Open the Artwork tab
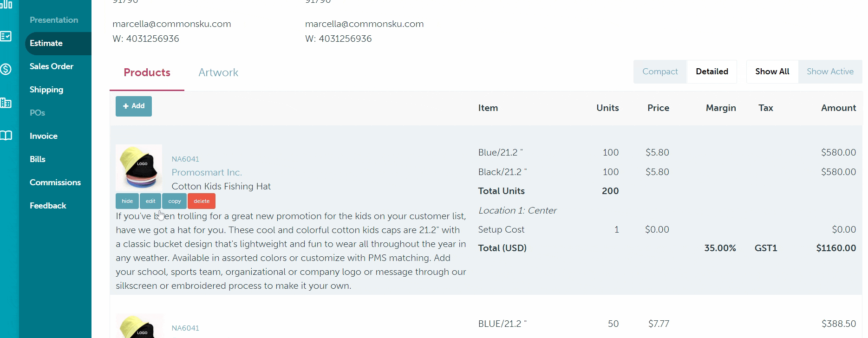868x338 pixels. 218,72
